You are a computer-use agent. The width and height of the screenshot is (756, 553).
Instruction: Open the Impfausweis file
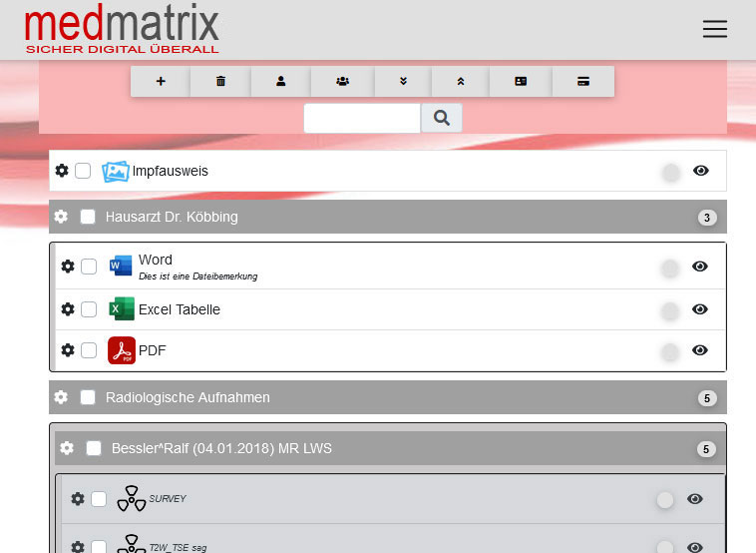click(x=170, y=171)
